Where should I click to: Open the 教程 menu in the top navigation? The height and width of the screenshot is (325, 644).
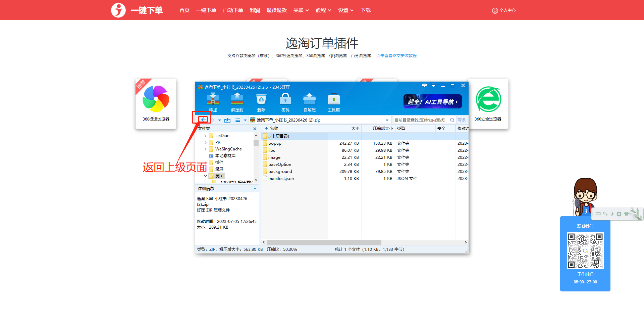[x=323, y=10]
